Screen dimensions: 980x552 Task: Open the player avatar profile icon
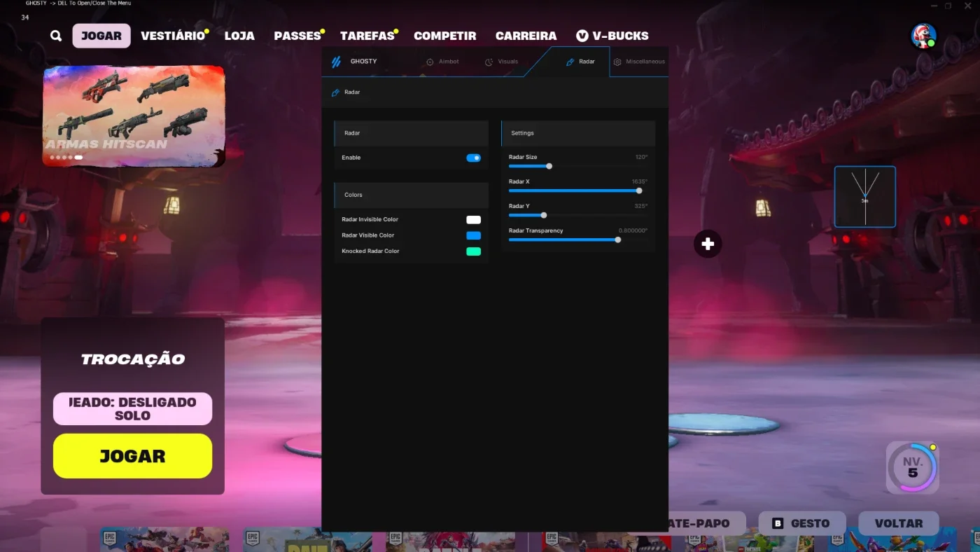click(923, 36)
